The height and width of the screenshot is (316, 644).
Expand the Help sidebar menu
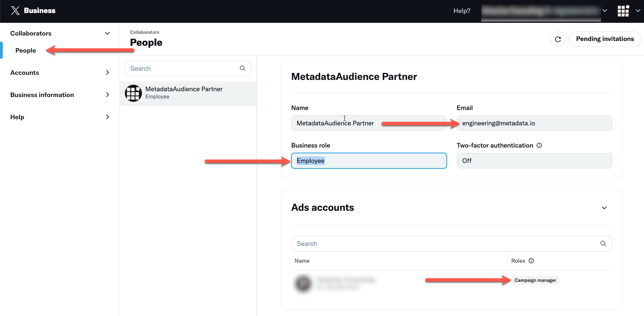[107, 117]
